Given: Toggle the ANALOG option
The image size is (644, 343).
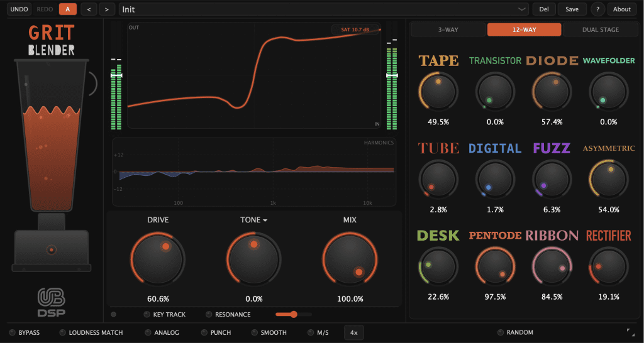Looking at the screenshot, I should coord(162,332).
